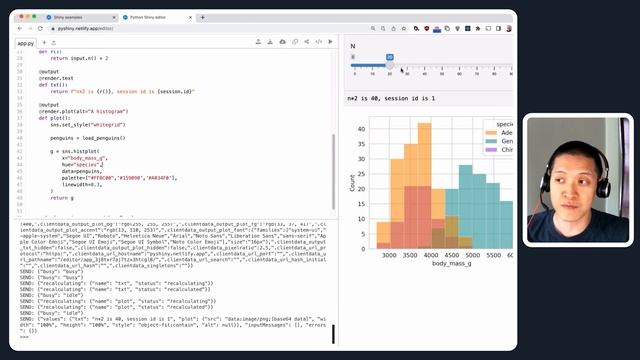Click the code line 'return g'

pos(62,198)
